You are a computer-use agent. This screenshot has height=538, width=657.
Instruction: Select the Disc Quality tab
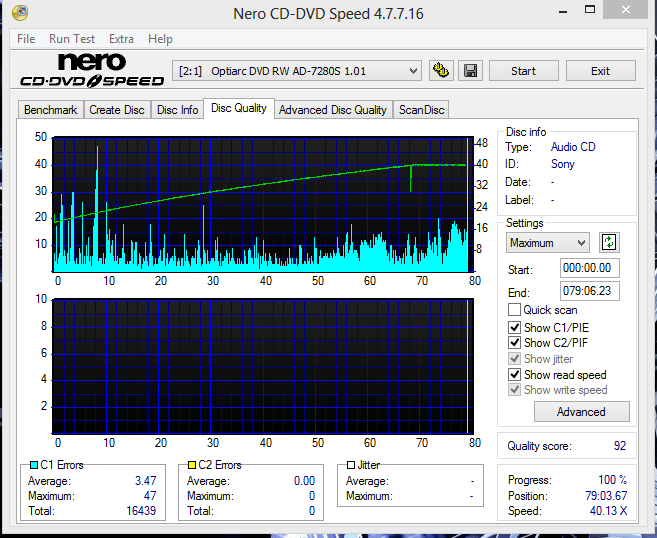click(239, 108)
